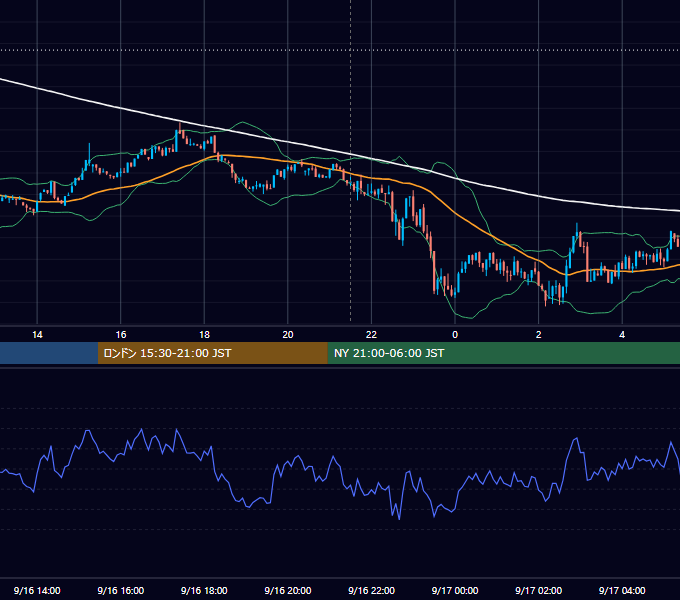The image size is (680, 600).
Task: Click the '20' hour label on price chart axis
Action: coord(288,335)
